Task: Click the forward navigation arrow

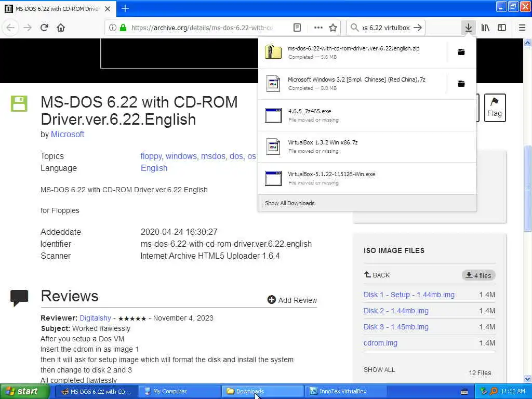Action: coord(28,28)
